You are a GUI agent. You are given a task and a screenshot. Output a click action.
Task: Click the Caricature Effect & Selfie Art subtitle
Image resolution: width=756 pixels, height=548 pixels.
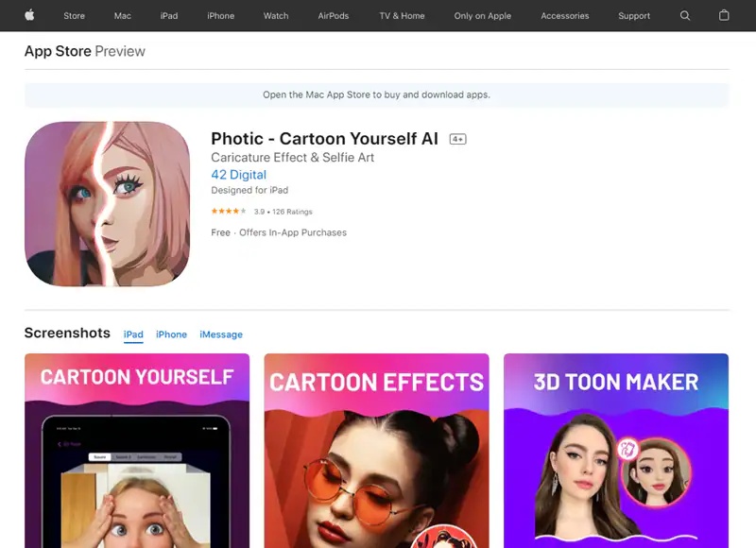[x=293, y=158]
